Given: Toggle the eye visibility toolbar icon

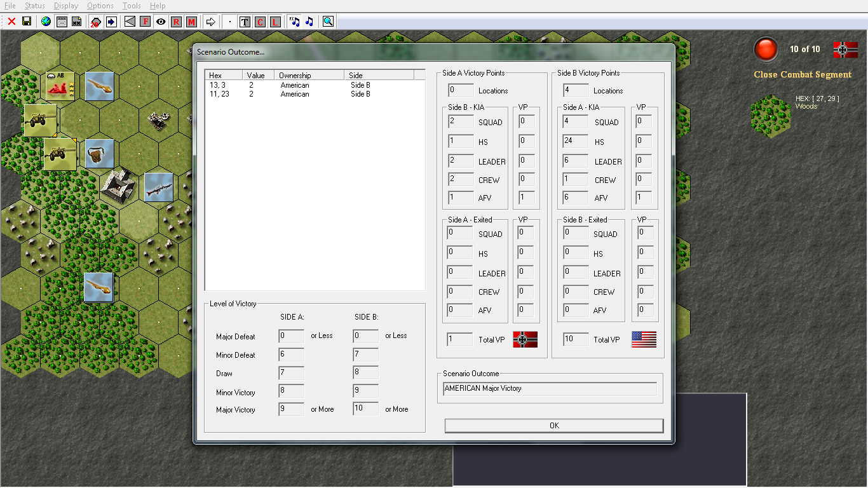Looking at the screenshot, I should [x=161, y=22].
